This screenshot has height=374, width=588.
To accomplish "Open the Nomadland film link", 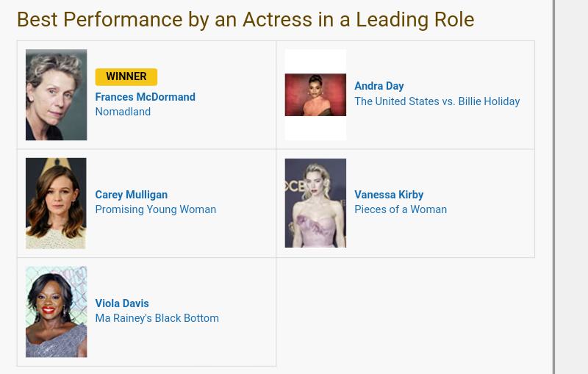I will [123, 112].
